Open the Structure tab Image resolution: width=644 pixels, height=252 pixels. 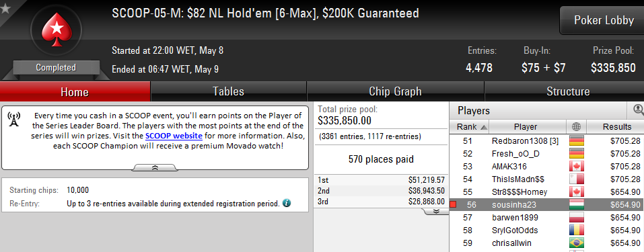(x=567, y=91)
